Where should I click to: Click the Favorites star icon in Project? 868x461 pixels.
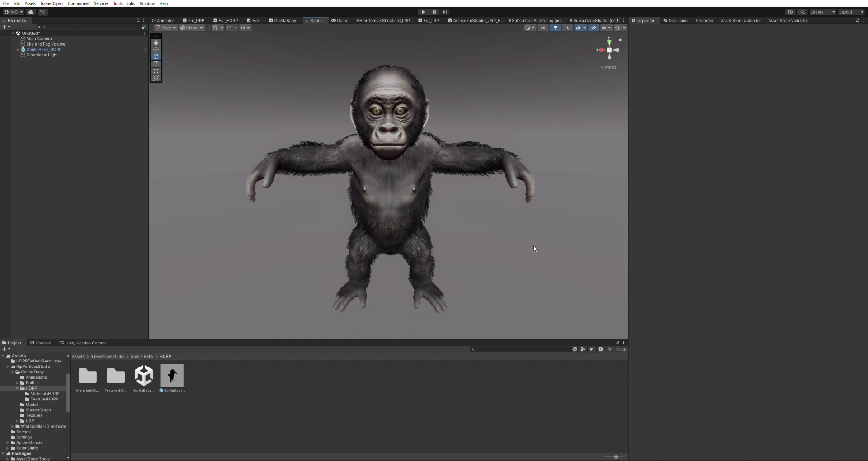[x=609, y=349]
